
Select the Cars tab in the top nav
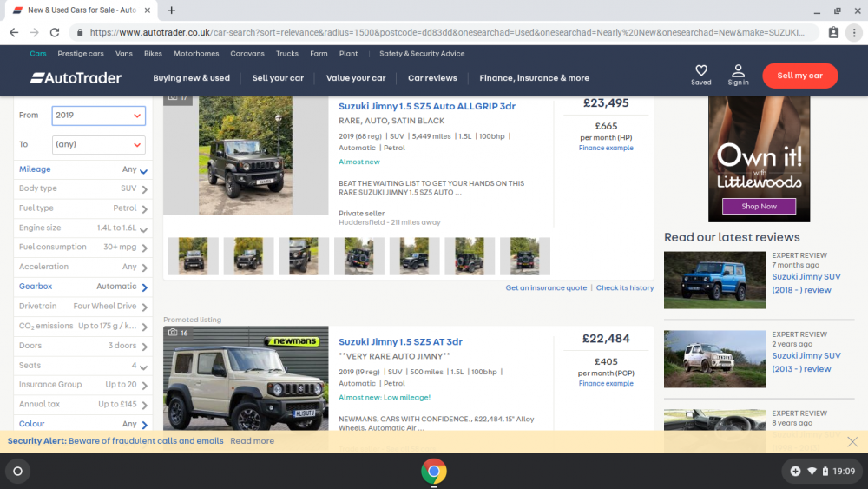click(38, 54)
